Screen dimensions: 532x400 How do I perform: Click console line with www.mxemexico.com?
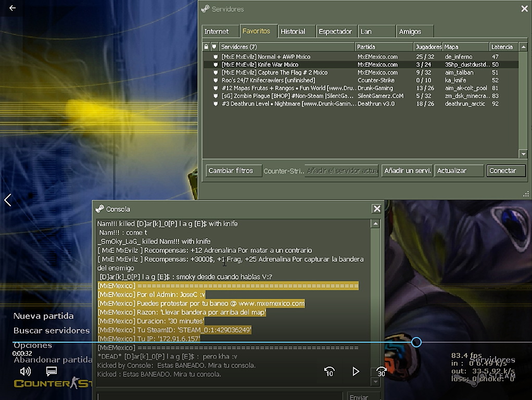click(x=201, y=303)
